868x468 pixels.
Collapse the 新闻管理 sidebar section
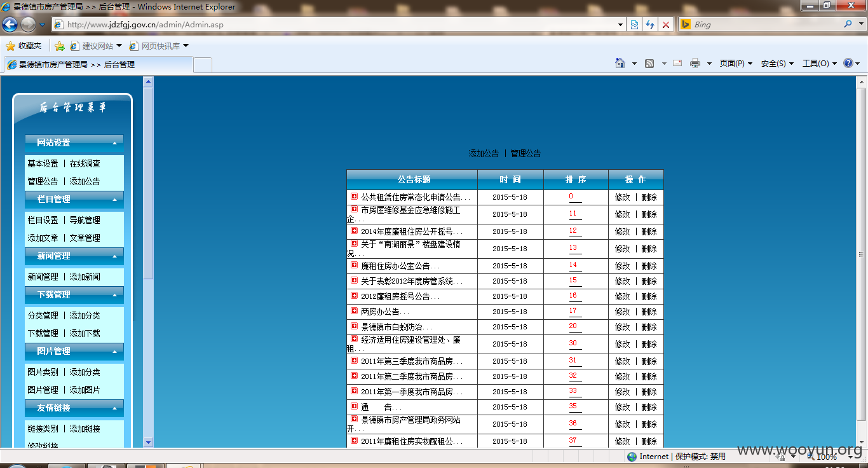click(x=74, y=256)
